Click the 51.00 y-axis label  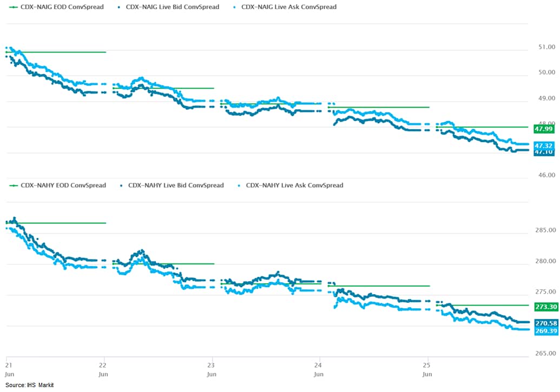(543, 47)
